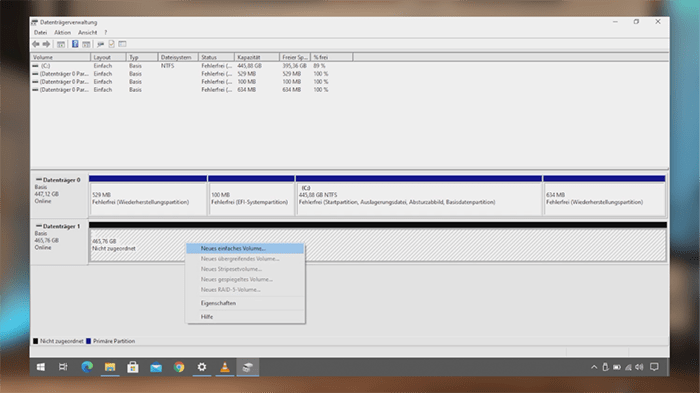Click the show/hide console tree toolbar icon
Screen dimensions: 700x393
tap(61, 44)
